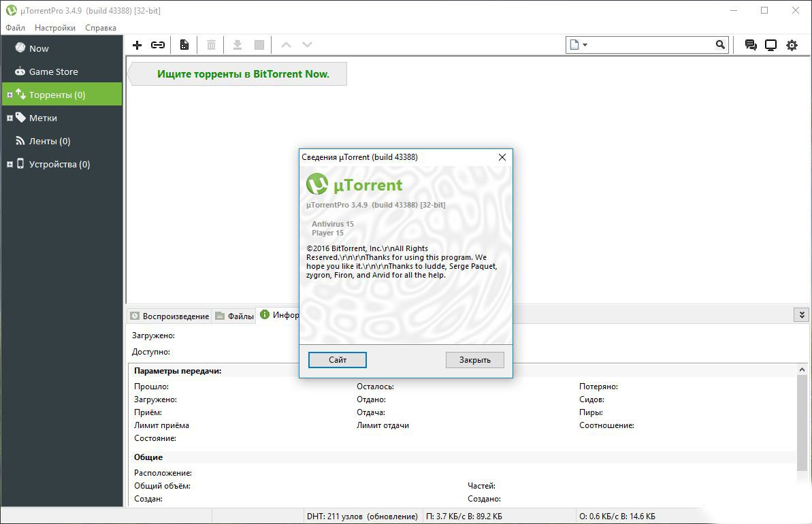Screen dimensions: 812x524
Task: Click the Antivirus 15 text
Action: click(x=332, y=224)
